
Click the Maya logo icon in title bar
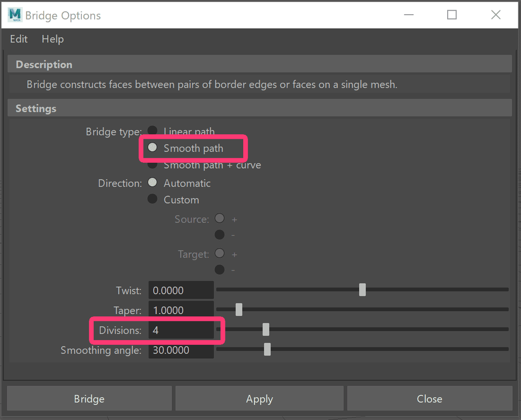15,15
